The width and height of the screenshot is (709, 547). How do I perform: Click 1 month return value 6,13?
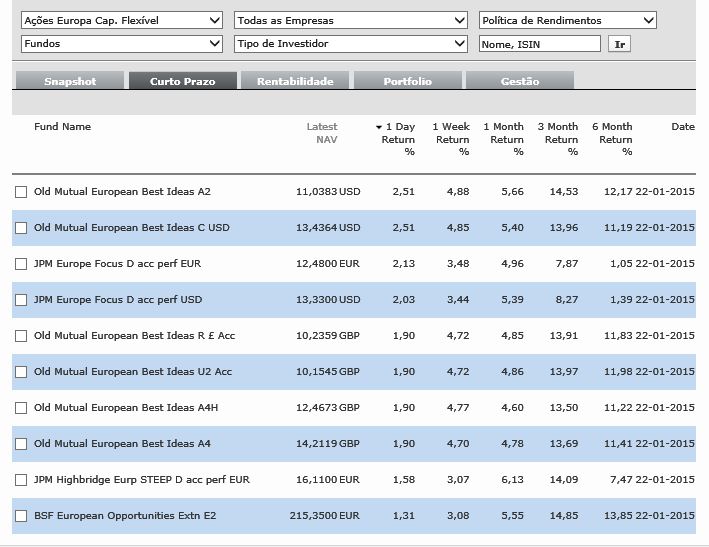tap(512, 479)
